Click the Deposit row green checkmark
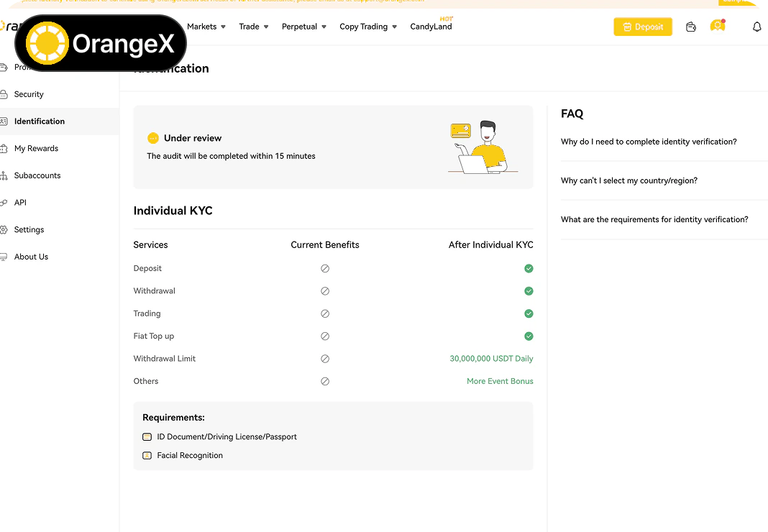768x532 pixels. [529, 268]
